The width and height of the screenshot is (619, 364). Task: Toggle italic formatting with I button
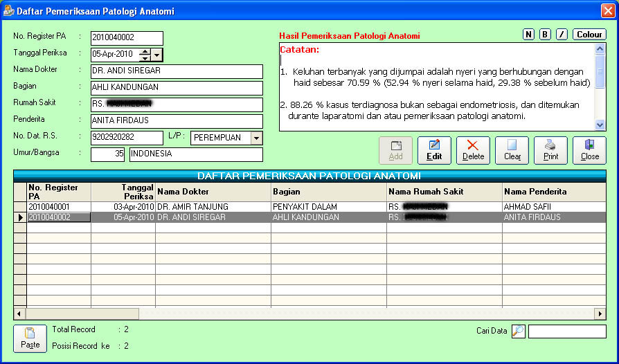562,35
